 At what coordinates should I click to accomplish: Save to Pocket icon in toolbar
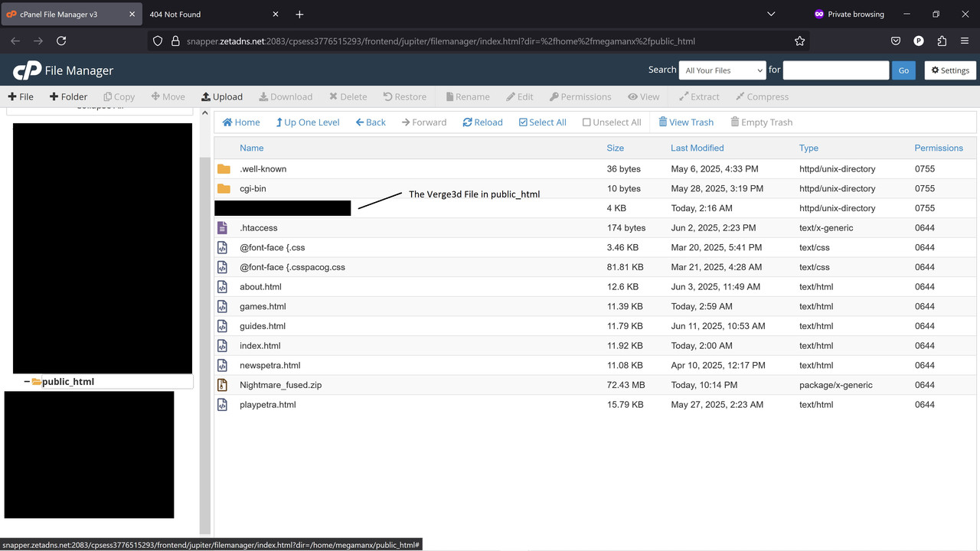click(x=896, y=41)
